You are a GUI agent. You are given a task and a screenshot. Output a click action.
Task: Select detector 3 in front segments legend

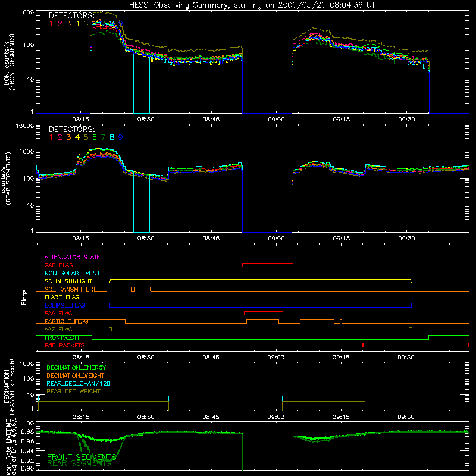click(x=68, y=24)
